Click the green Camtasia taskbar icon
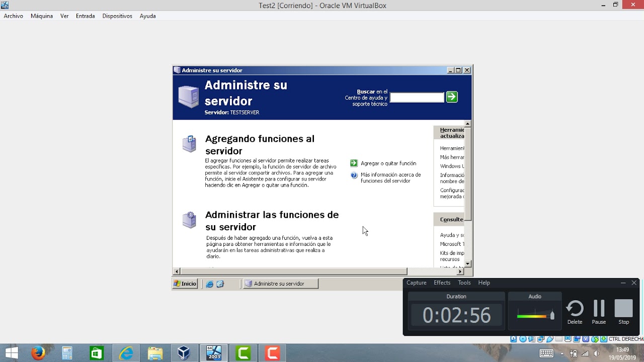The image size is (644, 362). click(x=243, y=353)
